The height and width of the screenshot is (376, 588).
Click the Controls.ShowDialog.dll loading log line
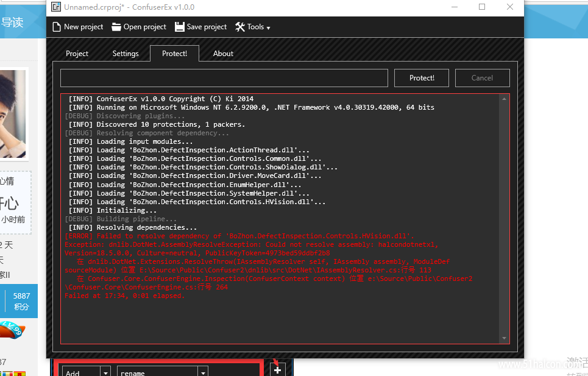click(203, 168)
